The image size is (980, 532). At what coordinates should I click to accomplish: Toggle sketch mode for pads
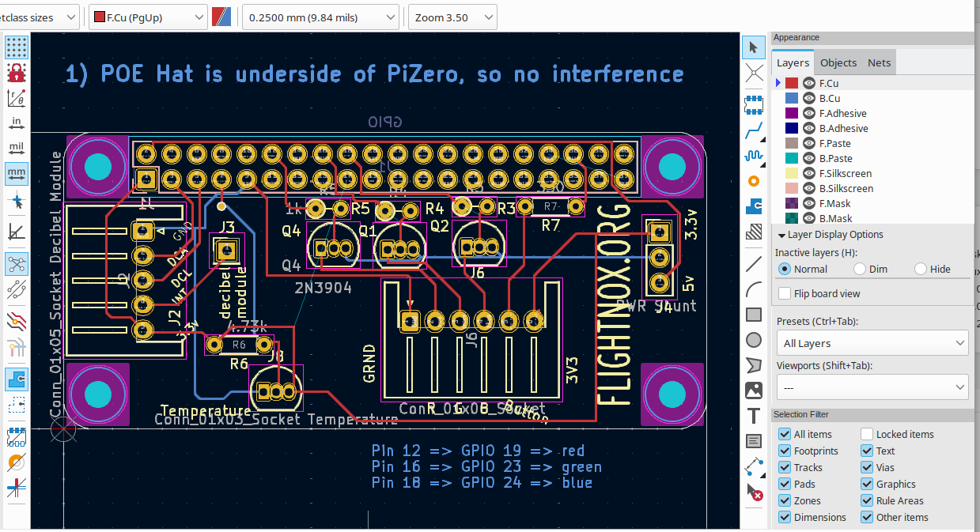tap(16, 436)
